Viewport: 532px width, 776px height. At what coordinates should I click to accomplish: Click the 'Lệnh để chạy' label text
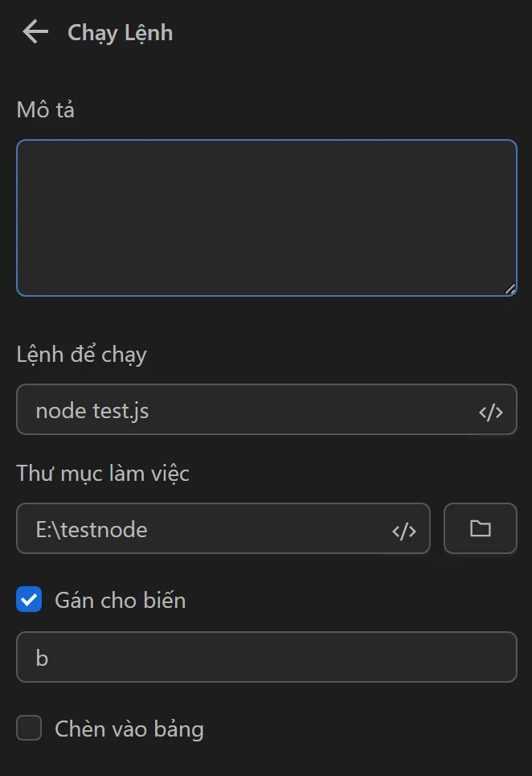(x=80, y=354)
